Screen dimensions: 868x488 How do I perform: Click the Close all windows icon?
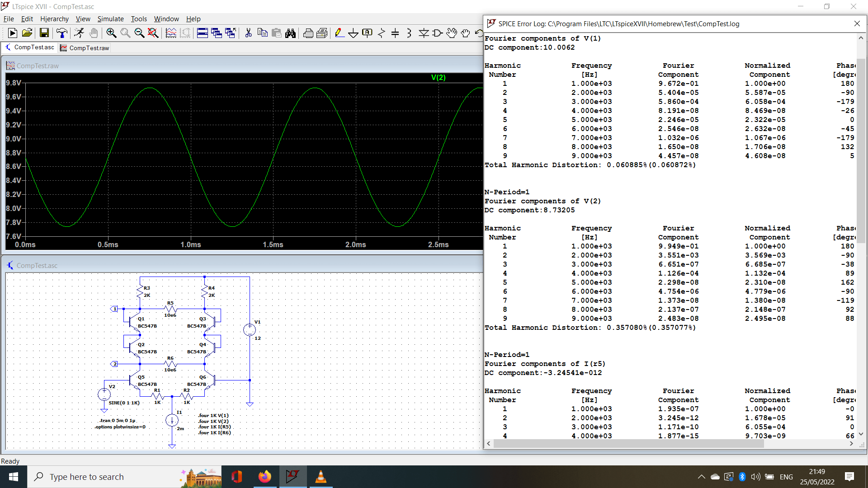[x=231, y=33]
